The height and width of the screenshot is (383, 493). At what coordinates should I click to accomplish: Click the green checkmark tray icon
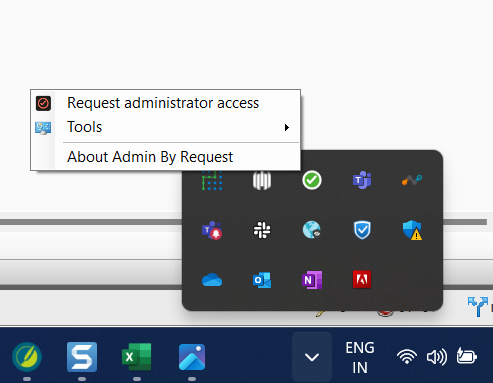pyautogui.click(x=312, y=180)
